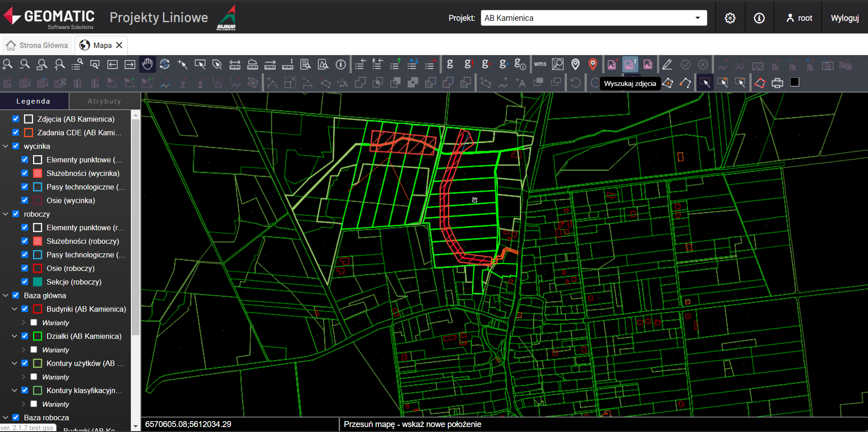Click the red location pin icon
Image resolution: width=868 pixels, height=432 pixels.
[x=593, y=65]
